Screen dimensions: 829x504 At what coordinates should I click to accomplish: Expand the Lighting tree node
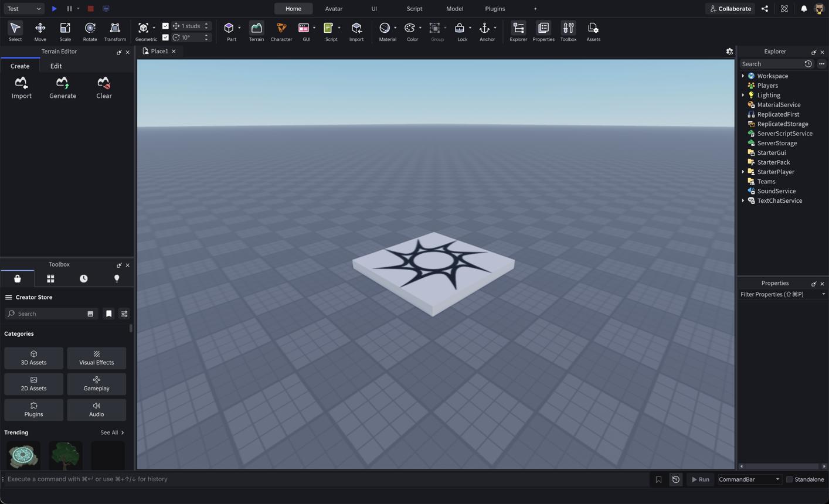743,95
